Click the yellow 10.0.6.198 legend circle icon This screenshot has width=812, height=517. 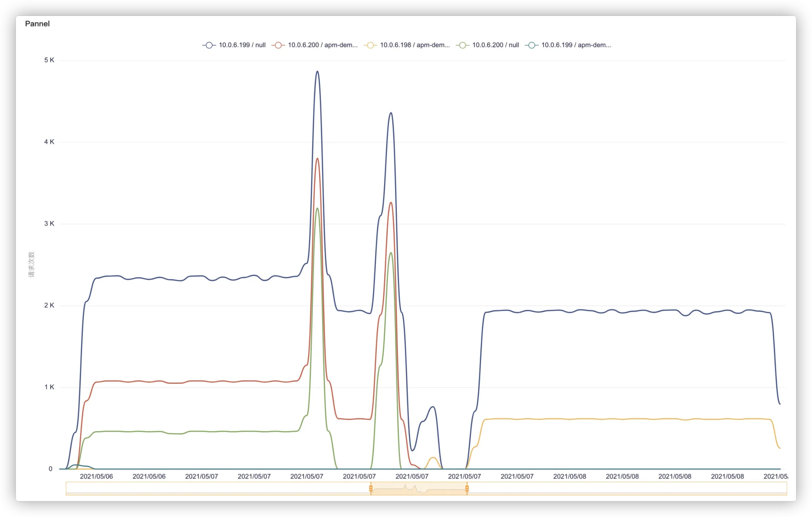(370, 45)
